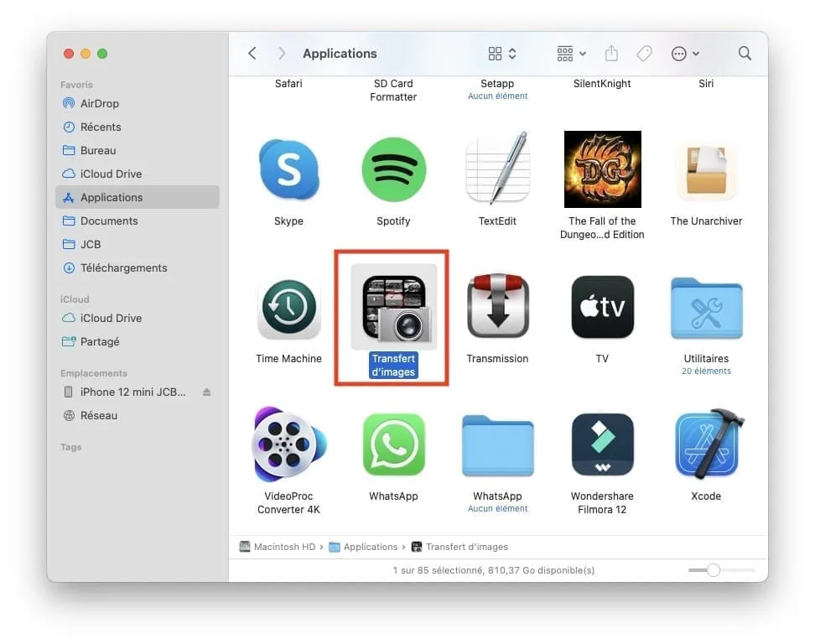Click the Share icon in the toolbar
Viewport: 815px width, 644px height.
point(611,53)
